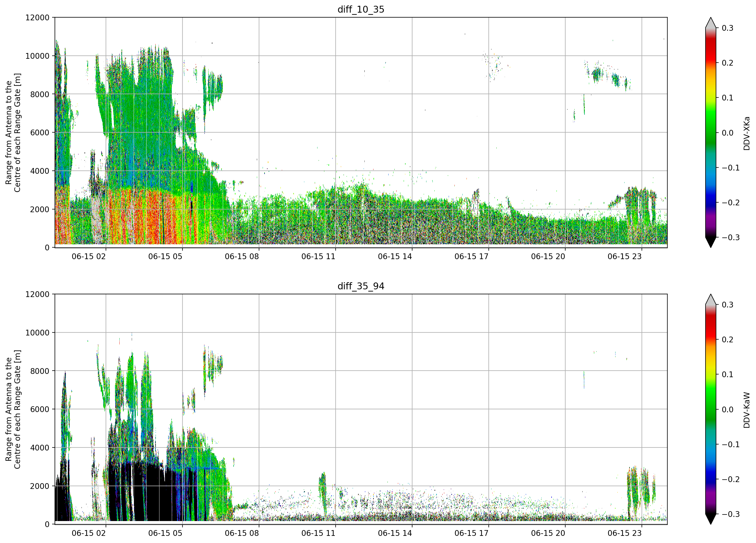Viewport: 756px width, 543px height.
Task: Click the 12000 y-tick of diff_10_35 plot
Action: (x=37, y=18)
